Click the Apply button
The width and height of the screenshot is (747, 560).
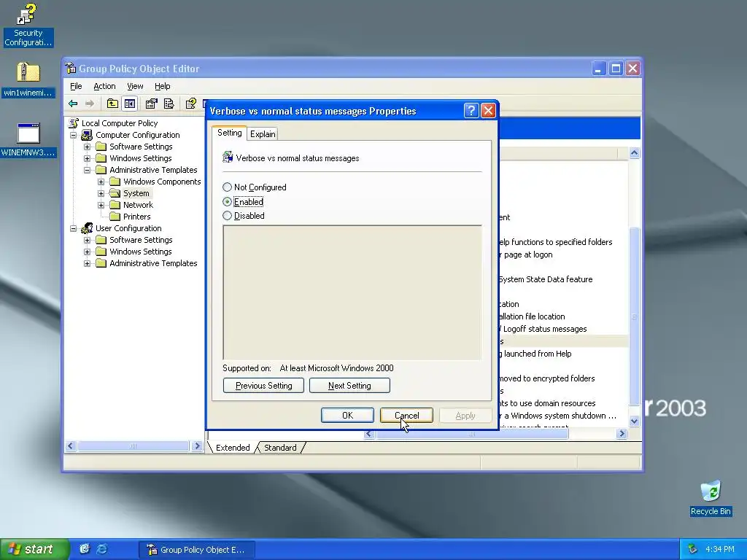point(465,415)
